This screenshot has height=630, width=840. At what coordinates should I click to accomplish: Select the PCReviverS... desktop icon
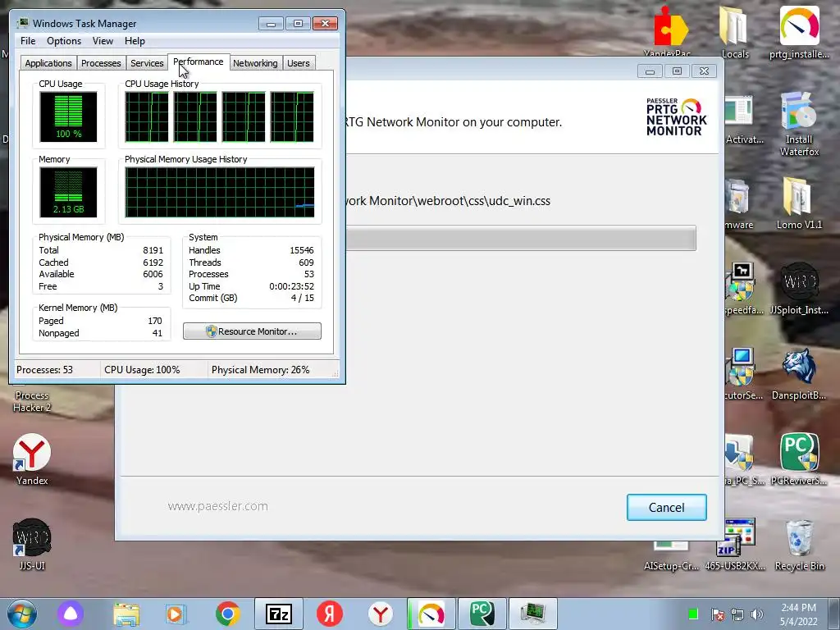tap(799, 459)
